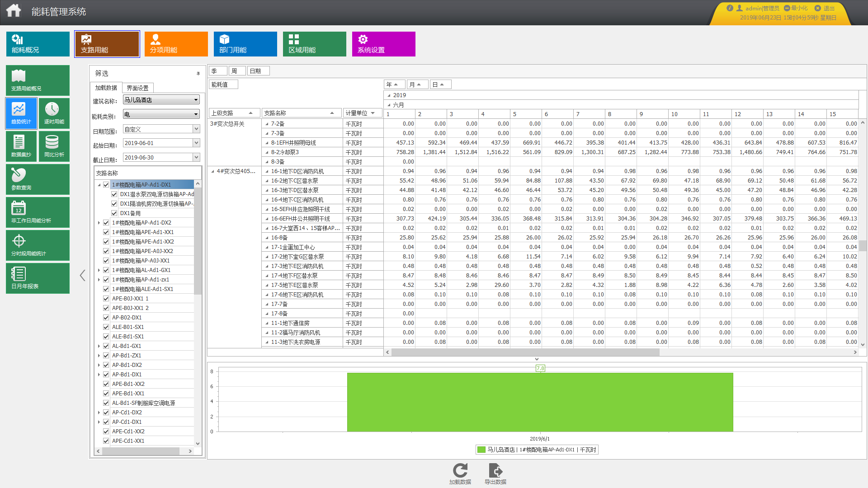Open 同比分析 comparison analysis icon

point(52,142)
